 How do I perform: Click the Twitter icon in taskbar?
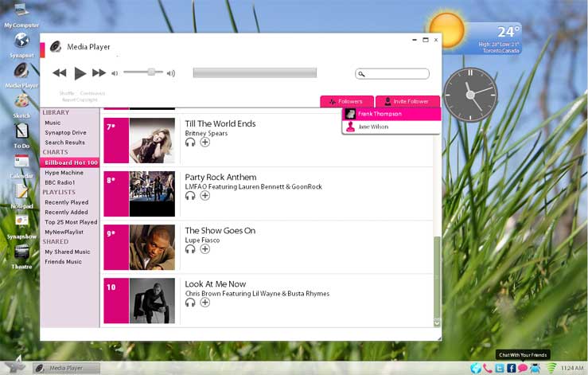point(500,368)
